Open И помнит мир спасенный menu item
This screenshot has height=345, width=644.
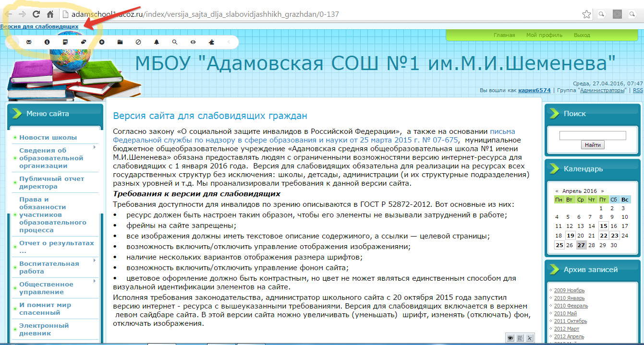pos(45,309)
